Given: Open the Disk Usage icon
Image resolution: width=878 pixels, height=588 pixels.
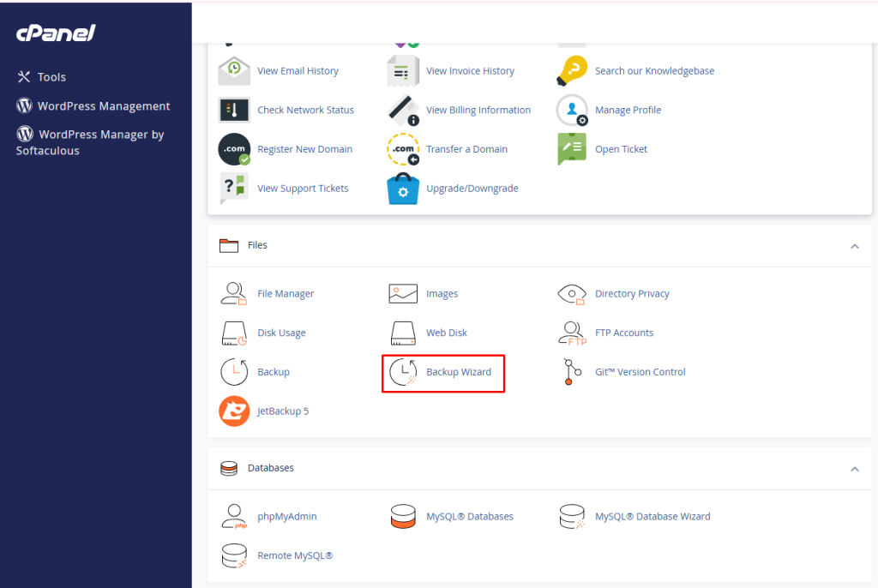Looking at the screenshot, I should coord(234,333).
